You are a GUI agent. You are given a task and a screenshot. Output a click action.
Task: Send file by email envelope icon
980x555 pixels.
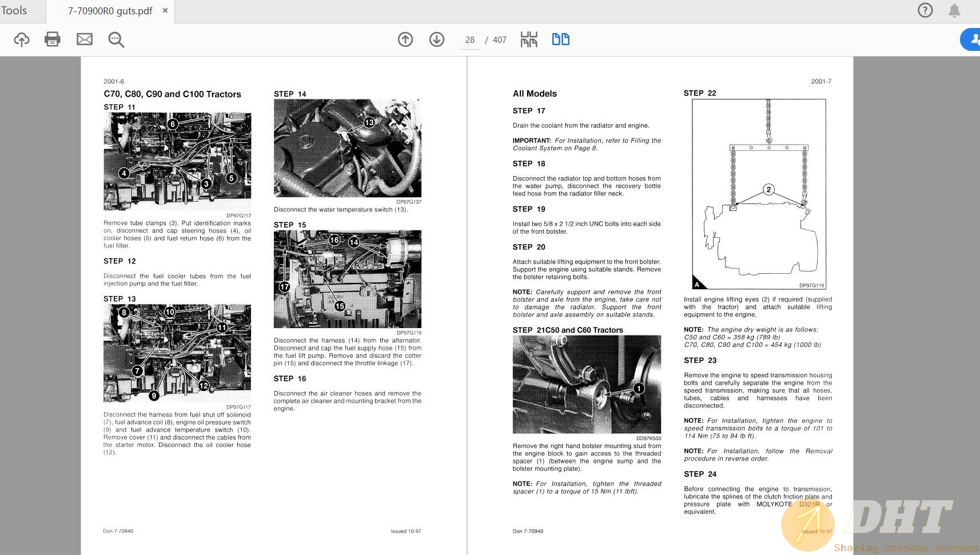point(85,39)
